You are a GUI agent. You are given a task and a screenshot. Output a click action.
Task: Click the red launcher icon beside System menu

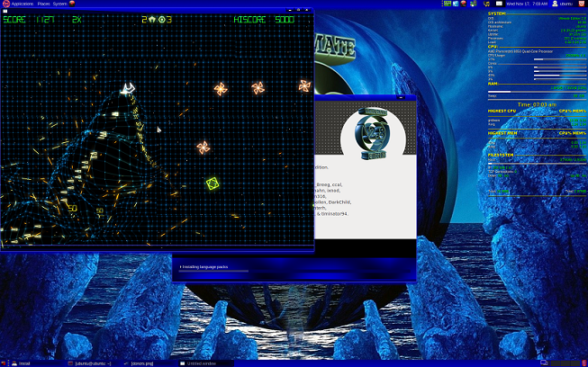[x=72, y=4]
